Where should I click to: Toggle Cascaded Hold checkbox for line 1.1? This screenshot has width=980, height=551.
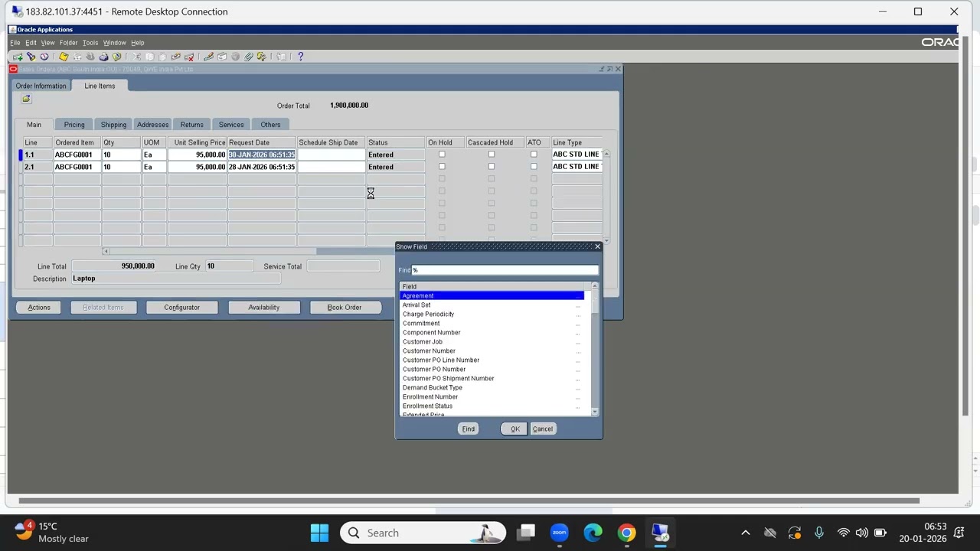coord(492,154)
